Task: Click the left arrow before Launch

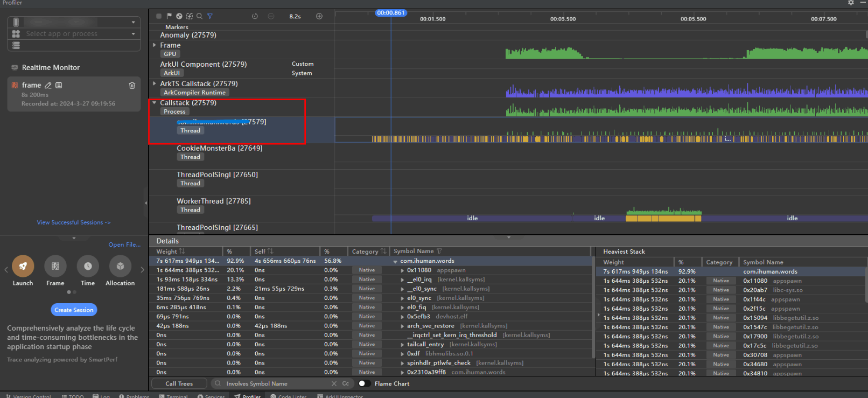Action: tap(6, 270)
